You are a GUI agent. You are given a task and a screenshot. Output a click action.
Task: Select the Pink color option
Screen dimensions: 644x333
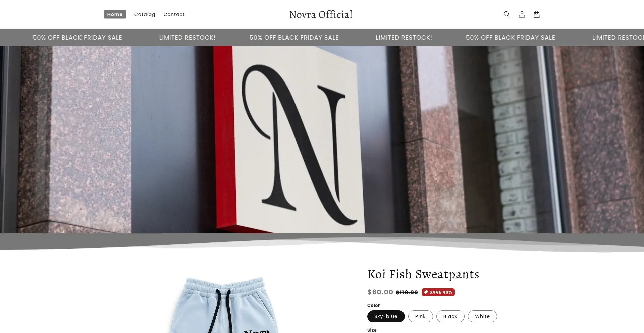click(420, 316)
